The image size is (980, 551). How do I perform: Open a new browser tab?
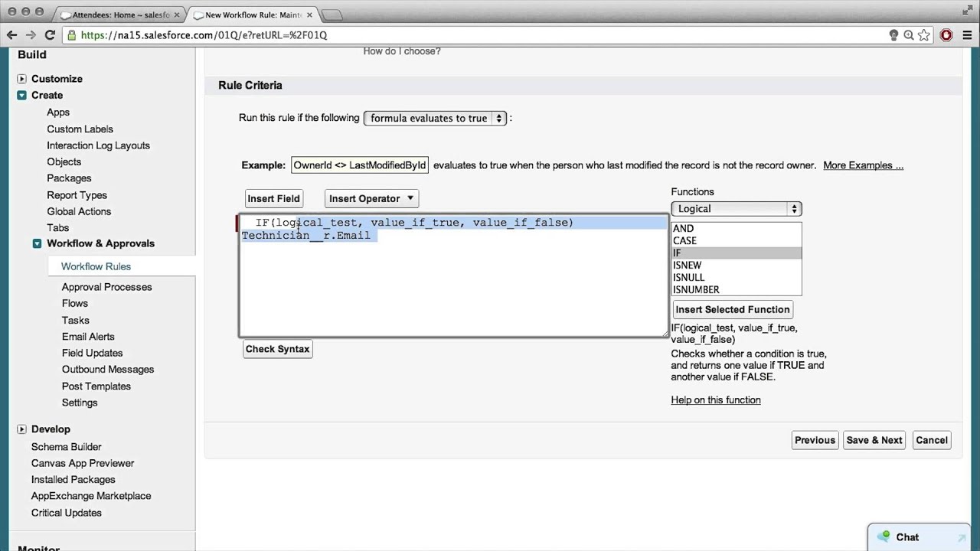point(332,15)
